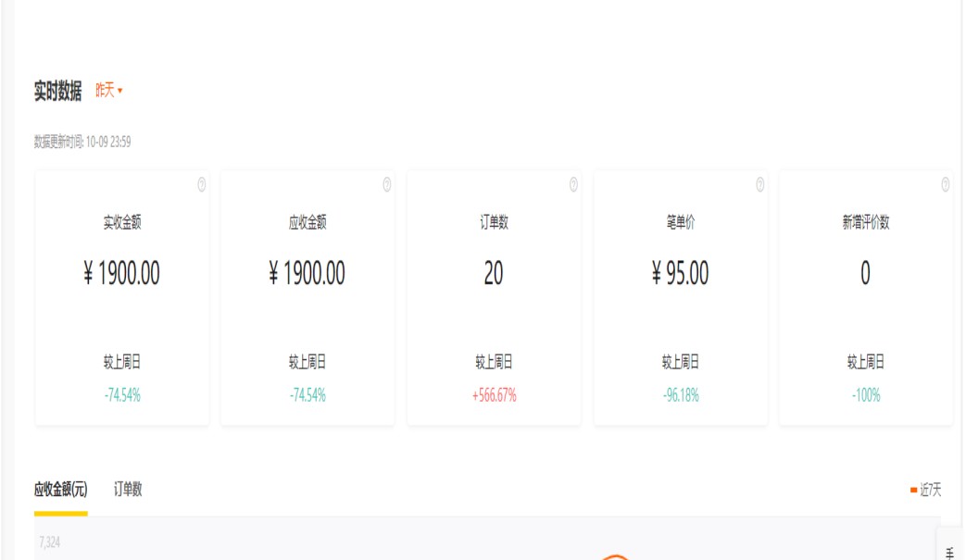Open the 昨天 date range dropdown
This screenshot has height=560, width=966.
pos(108,91)
